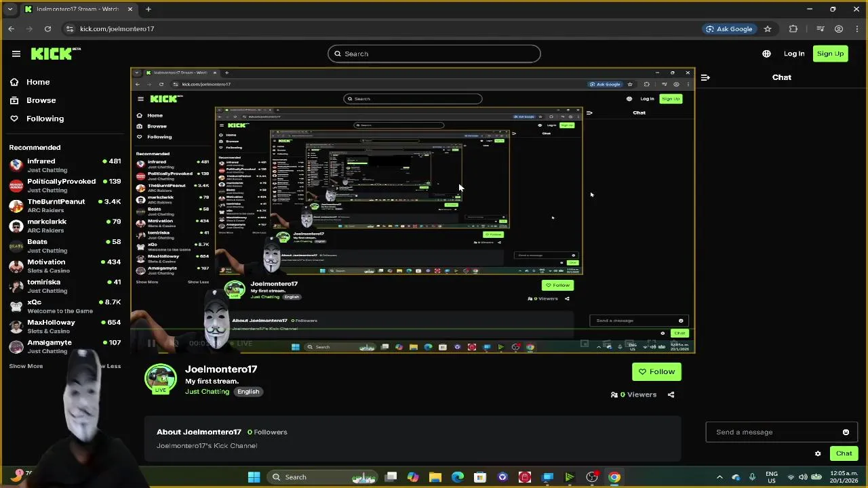Collapse the chat panel with arrow icon

[705, 77]
